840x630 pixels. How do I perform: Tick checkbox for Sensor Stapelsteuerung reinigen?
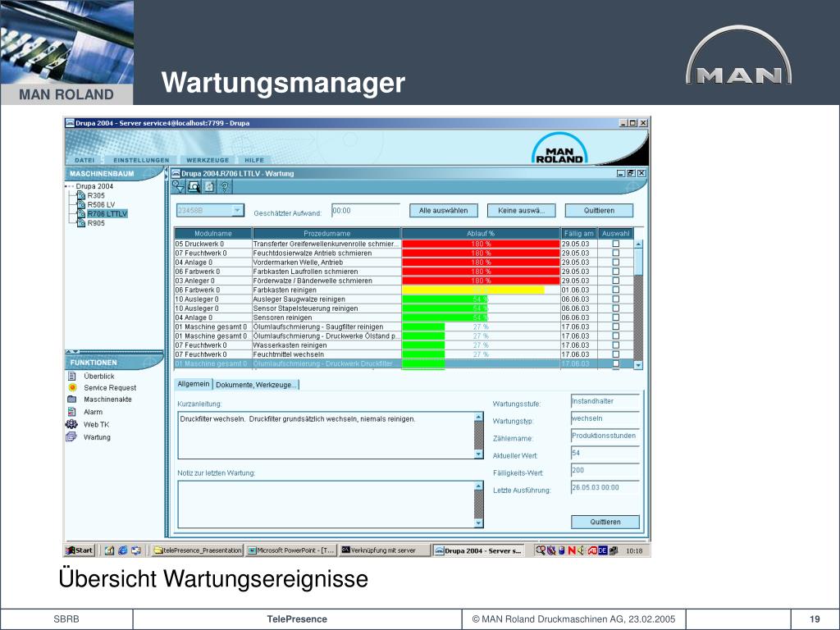(615, 308)
